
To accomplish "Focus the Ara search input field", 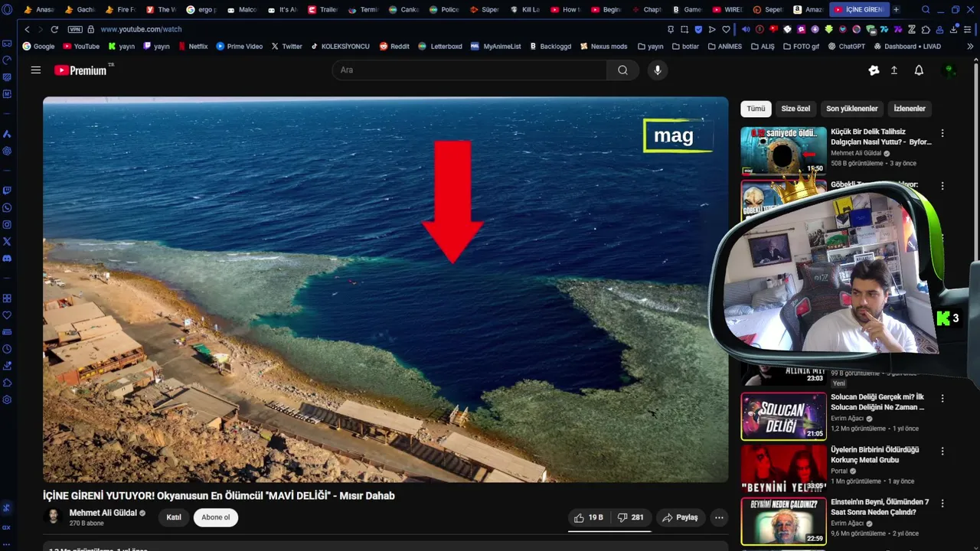I will point(469,70).
